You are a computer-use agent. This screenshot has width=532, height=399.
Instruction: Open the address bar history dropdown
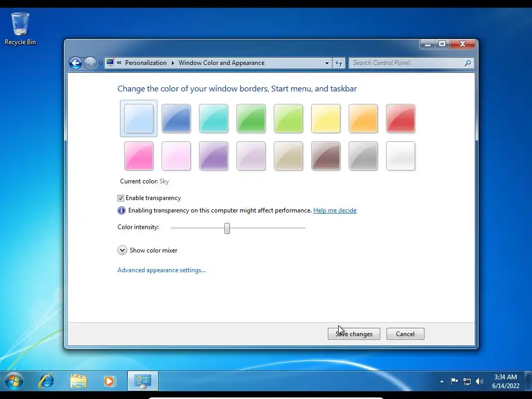pos(327,63)
